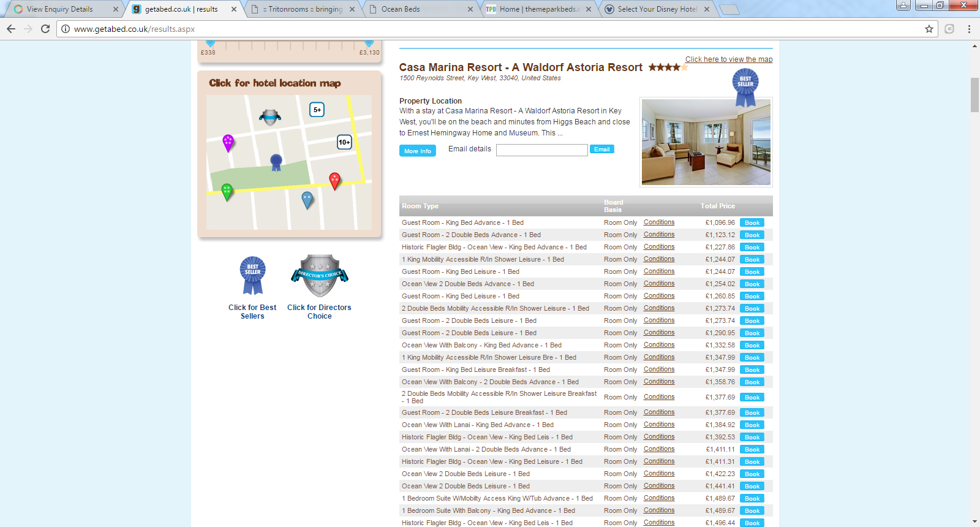Book the £1,123.12 Guest Room 2 Double Beds

[752, 235]
